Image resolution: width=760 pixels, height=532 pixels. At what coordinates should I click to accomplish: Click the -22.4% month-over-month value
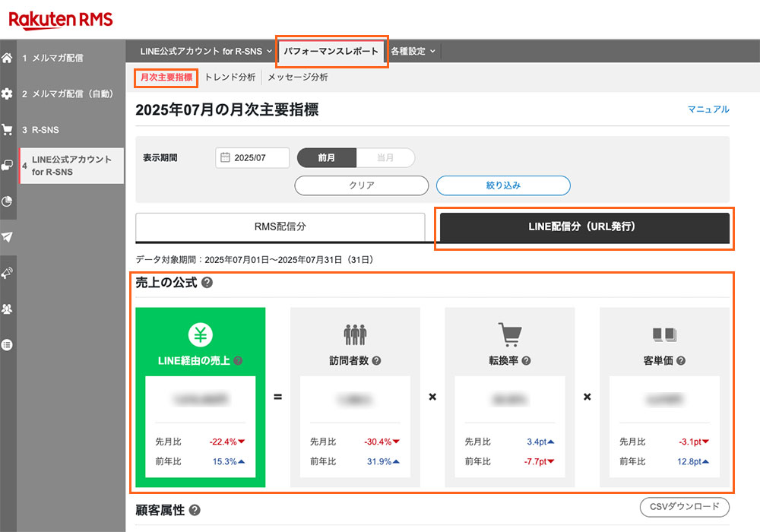223,442
